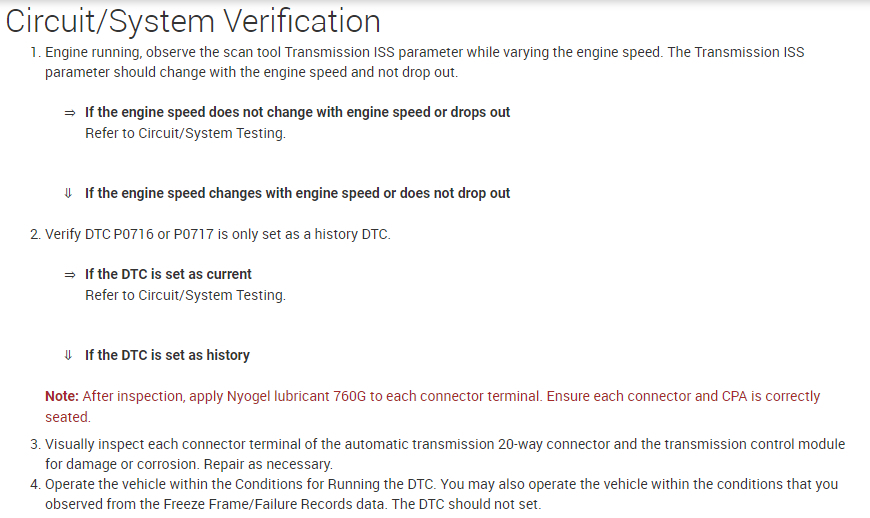Click the right arrow before "engine speed does not change"
This screenshot has height=518, width=870.
point(70,113)
